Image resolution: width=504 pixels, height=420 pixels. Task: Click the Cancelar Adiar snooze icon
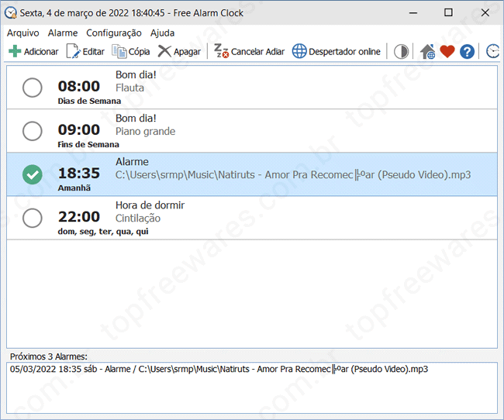pos(221,51)
